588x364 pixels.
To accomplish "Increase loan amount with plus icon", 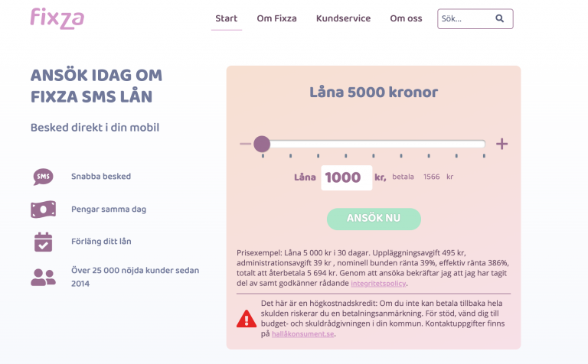I will [502, 144].
